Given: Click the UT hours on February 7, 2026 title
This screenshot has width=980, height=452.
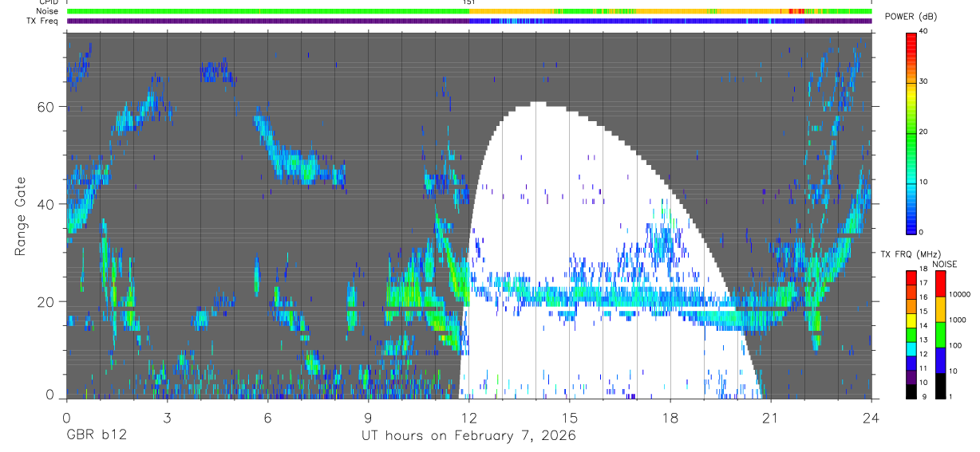Looking at the screenshot, I should pos(468,436).
